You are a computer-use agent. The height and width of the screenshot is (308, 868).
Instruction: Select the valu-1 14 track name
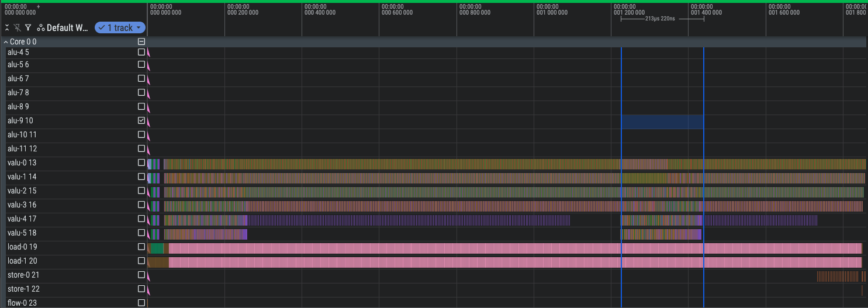(x=22, y=177)
